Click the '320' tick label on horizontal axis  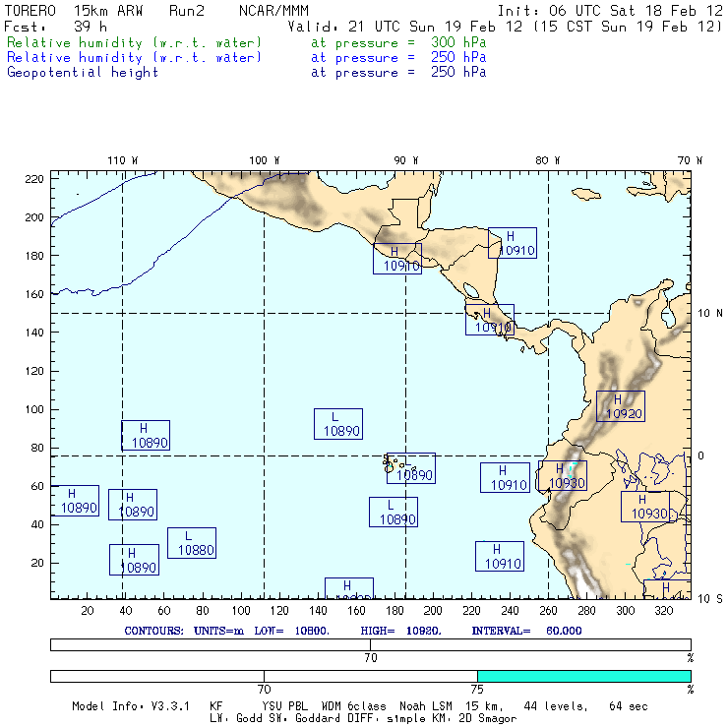coord(663,611)
